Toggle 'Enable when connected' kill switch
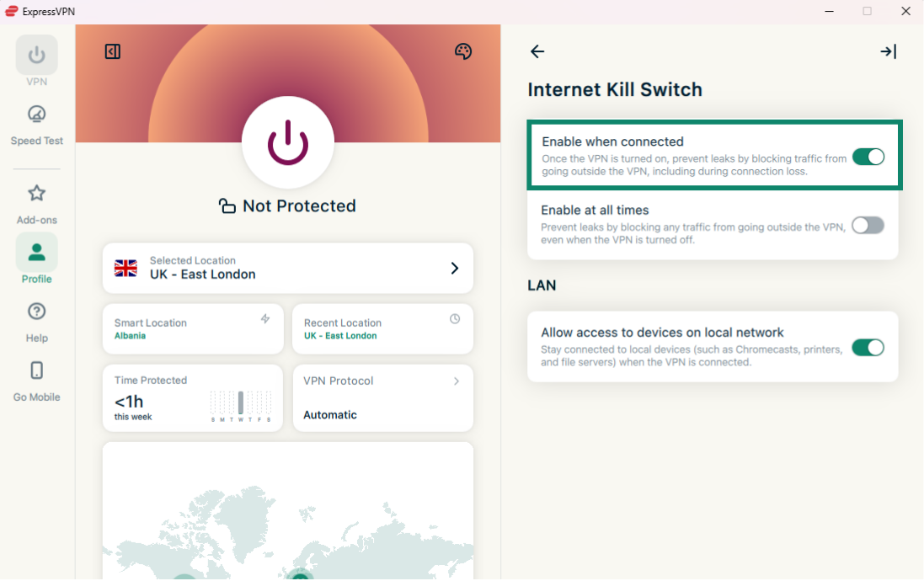This screenshot has width=924, height=581. point(868,157)
